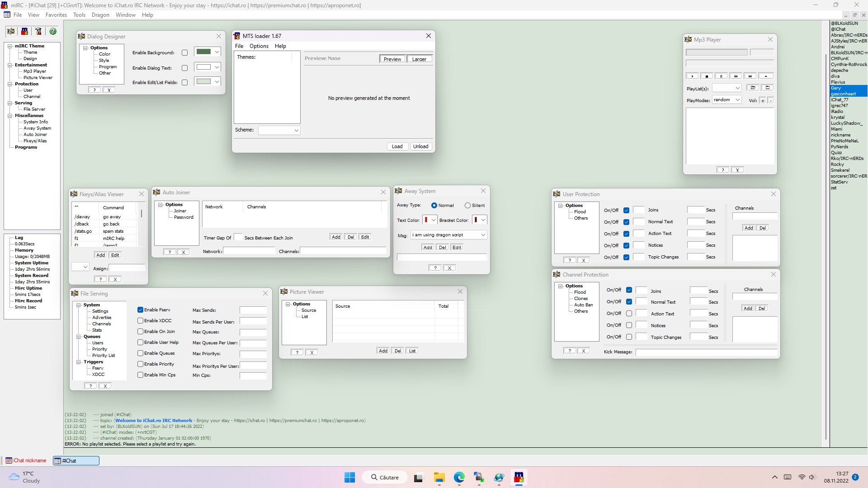Open Scheme dropdown in MTS loader

(x=279, y=130)
